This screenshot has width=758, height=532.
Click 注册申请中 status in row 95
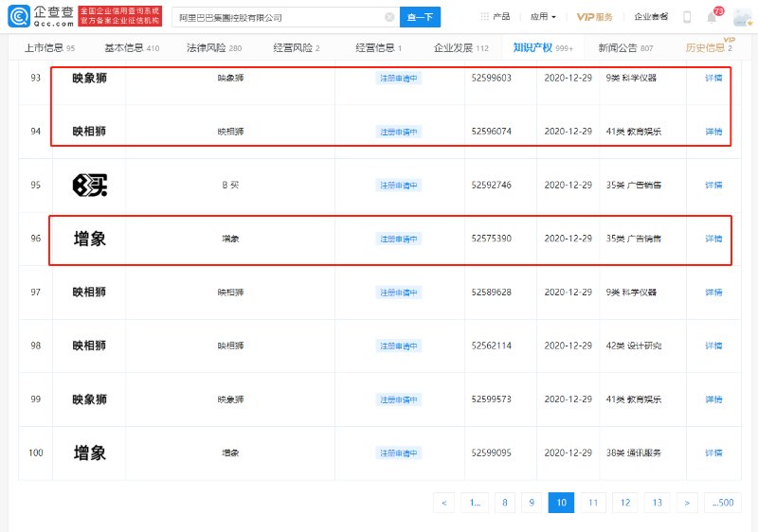click(x=398, y=186)
